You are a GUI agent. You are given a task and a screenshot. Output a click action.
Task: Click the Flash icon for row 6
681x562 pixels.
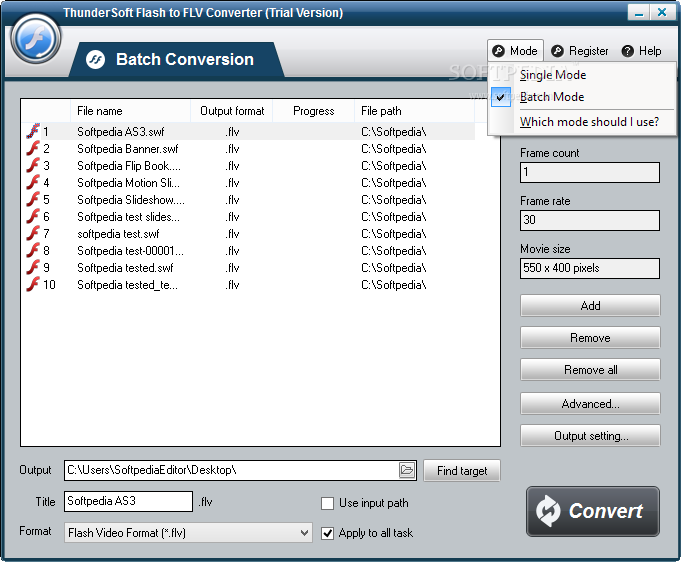pyautogui.click(x=33, y=216)
